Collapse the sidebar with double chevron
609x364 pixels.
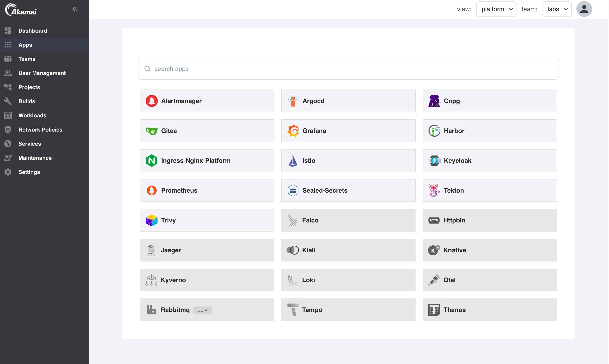coord(75,9)
